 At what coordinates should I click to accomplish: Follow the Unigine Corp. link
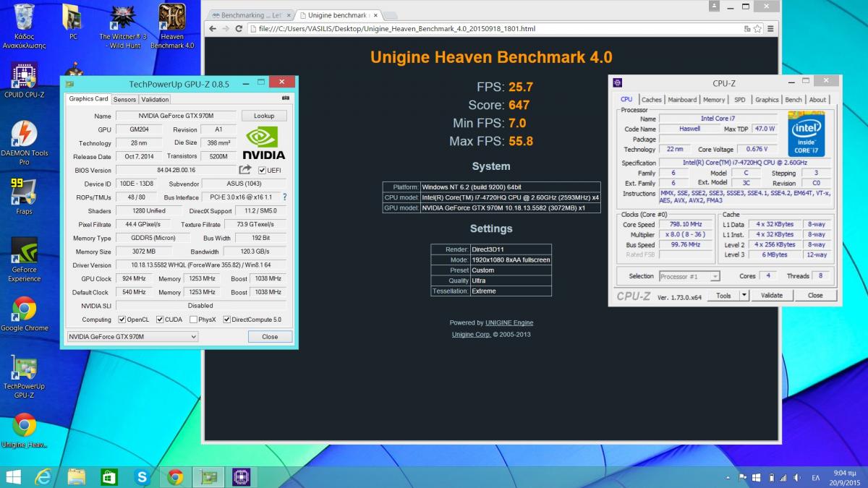472,334
